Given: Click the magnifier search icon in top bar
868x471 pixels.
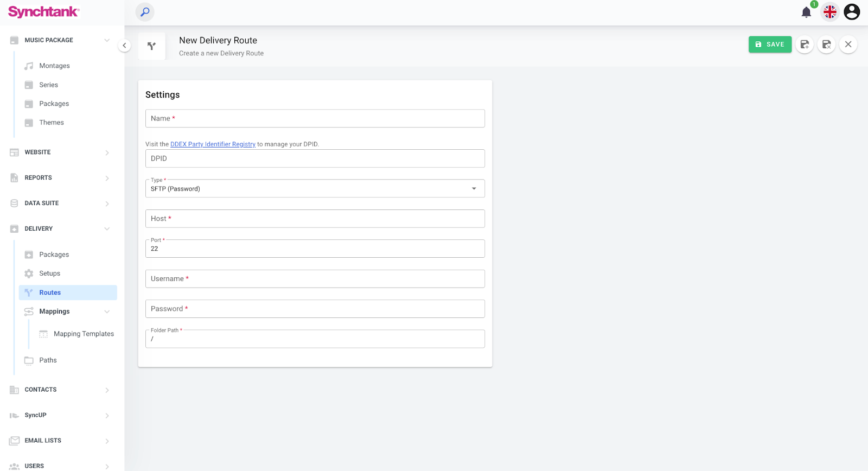Looking at the screenshot, I should (x=145, y=12).
